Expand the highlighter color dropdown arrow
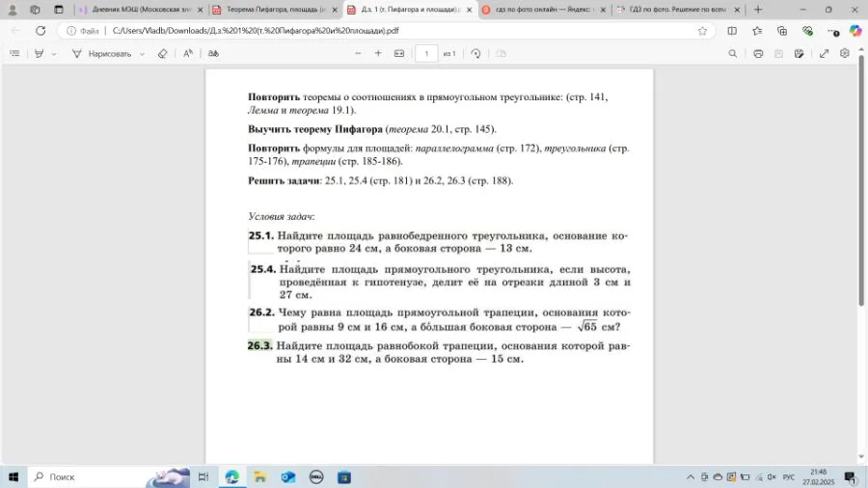Screen dimensions: 868x488 coord(54,54)
